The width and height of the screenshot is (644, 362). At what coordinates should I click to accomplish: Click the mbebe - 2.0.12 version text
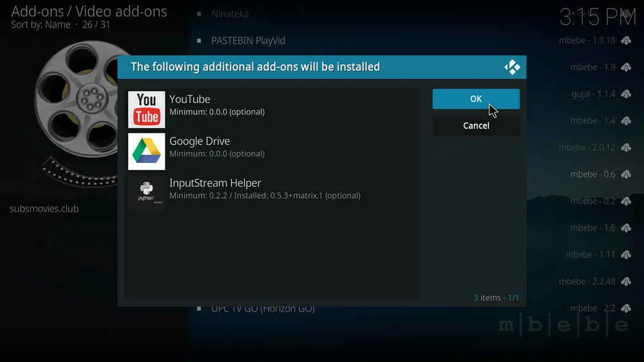[587, 148]
